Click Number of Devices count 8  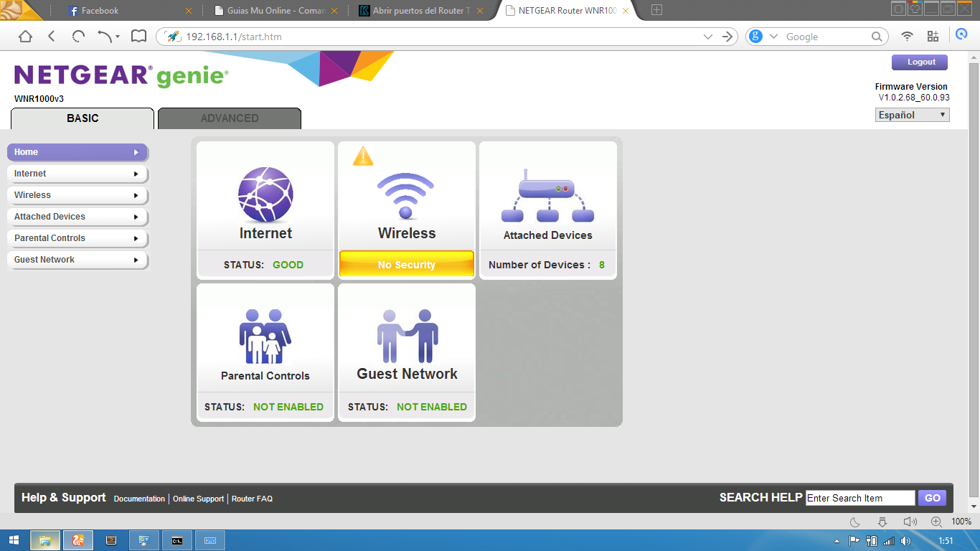[x=602, y=265]
